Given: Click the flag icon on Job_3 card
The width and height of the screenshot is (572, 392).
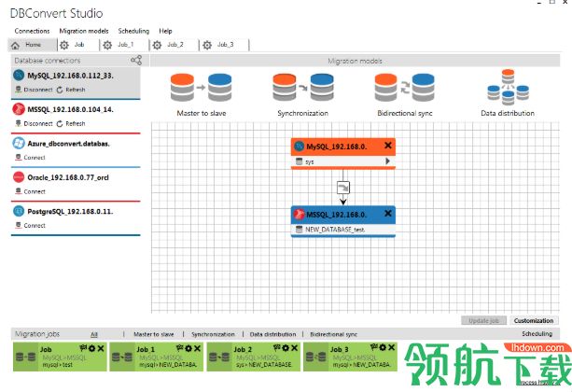Looking at the screenshot, I should [374, 347].
